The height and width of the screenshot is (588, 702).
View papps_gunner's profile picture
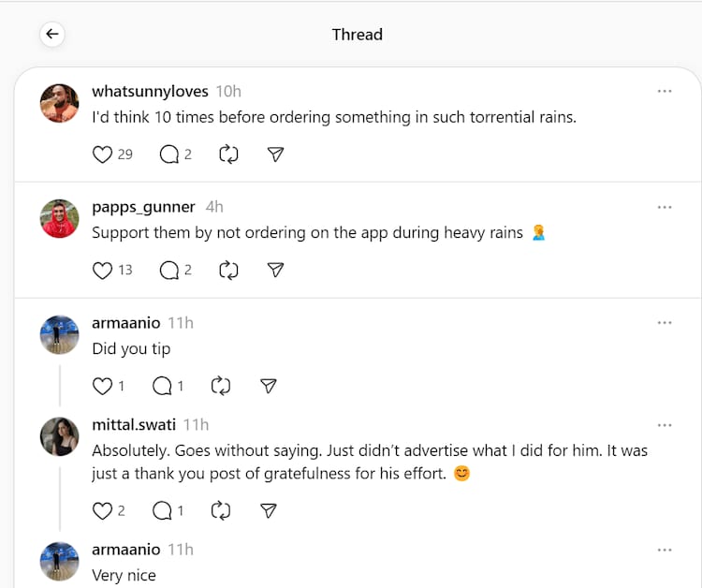click(60, 219)
